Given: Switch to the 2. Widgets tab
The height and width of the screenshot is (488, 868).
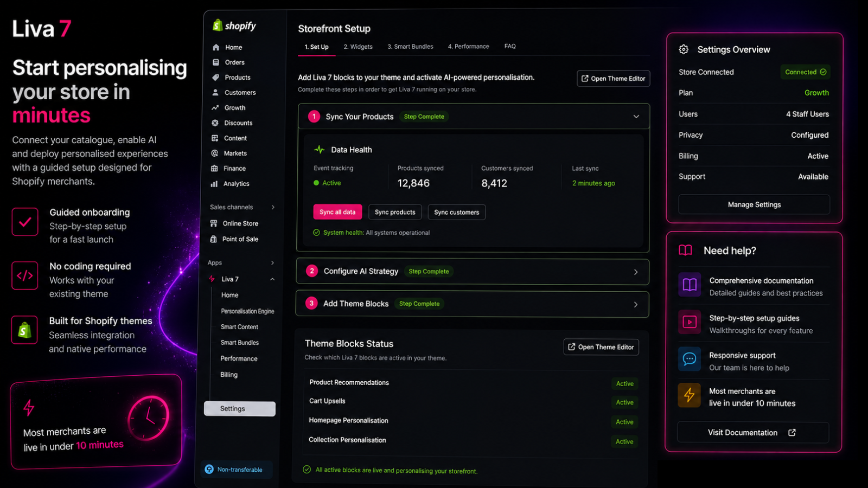Looking at the screenshot, I should (358, 47).
